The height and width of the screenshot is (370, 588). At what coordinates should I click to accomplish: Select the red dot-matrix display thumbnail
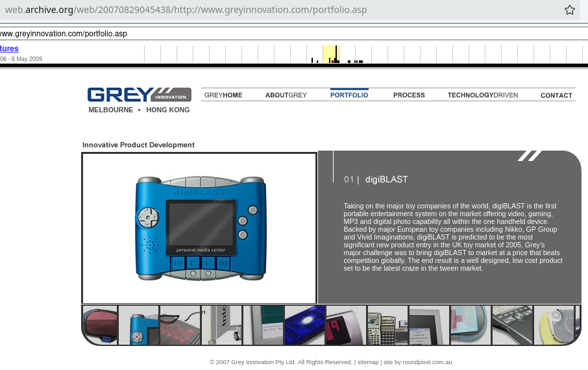click(x=346, y=325)
